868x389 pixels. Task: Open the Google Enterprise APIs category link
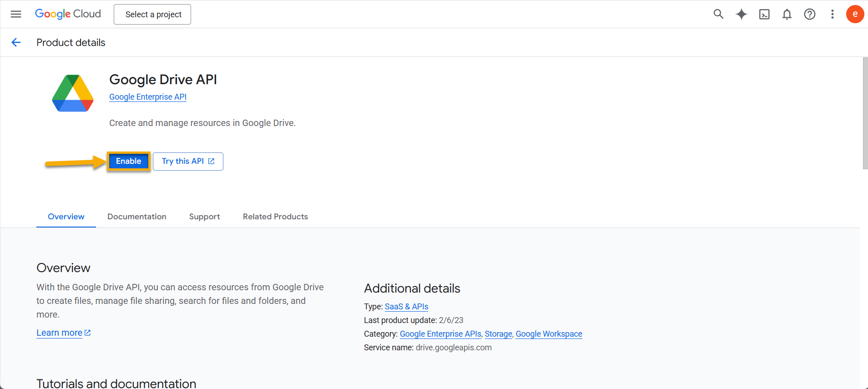point(440,334)
